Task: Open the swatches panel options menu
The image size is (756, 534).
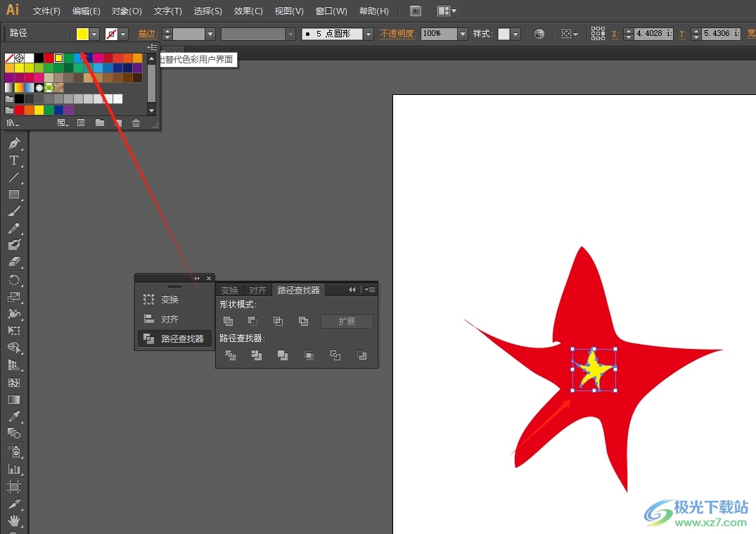Action: click(x=152, y=47)
